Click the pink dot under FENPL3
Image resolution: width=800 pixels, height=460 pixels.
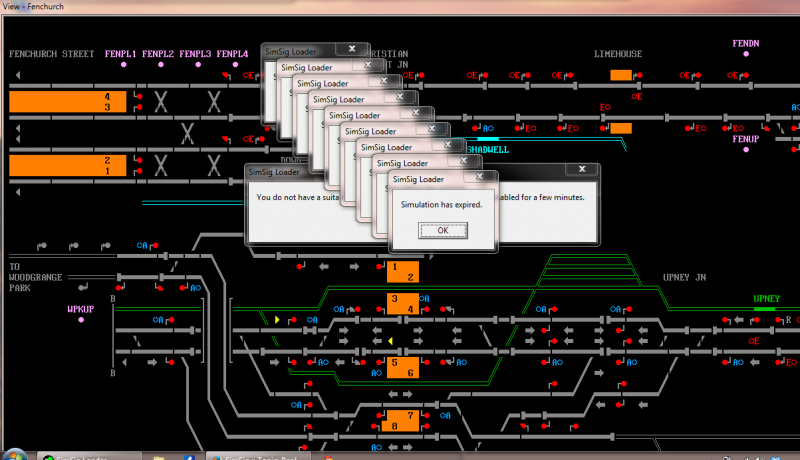tap(198, 65)
